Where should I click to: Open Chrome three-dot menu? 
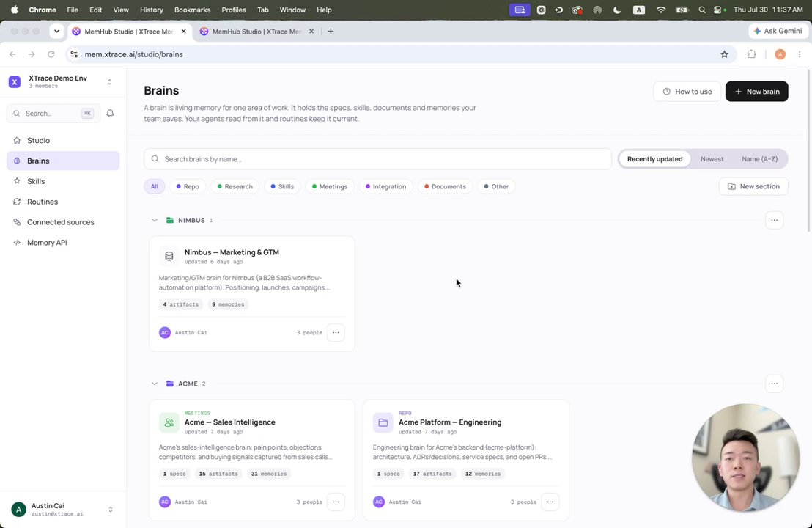[800, 54]
